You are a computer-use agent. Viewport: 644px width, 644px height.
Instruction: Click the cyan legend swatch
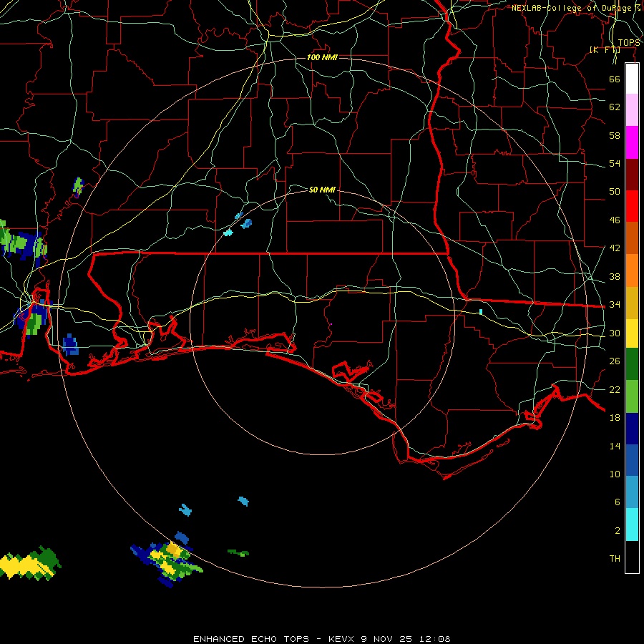click(x=632, y=525)
